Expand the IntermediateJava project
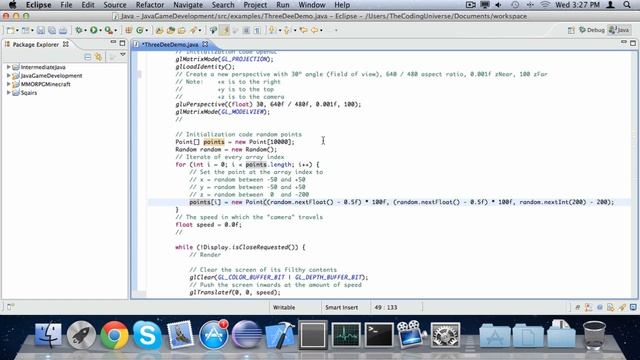This screenshot has width=640, height=360. click(x=9, y=67)
